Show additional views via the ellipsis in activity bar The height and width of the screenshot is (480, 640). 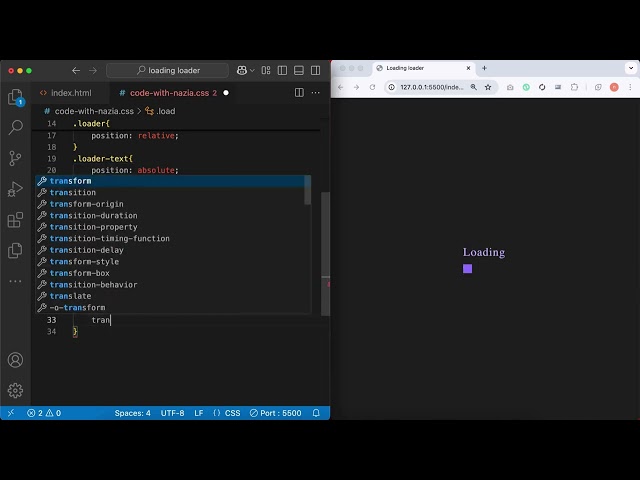16,281
